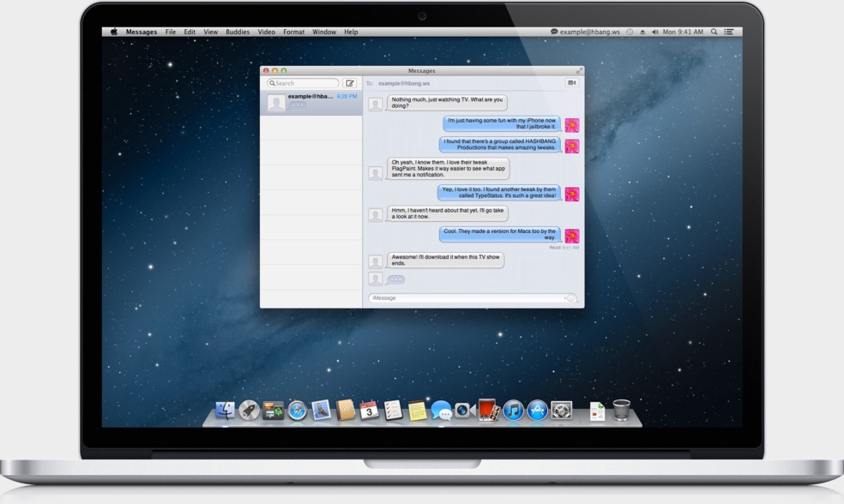Open the View menu

coord(210,32)
